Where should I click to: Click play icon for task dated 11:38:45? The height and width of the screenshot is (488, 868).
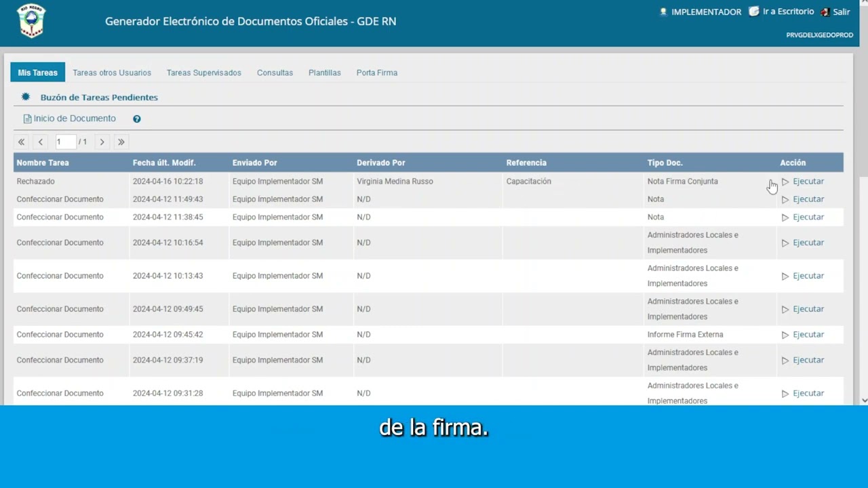785,218
